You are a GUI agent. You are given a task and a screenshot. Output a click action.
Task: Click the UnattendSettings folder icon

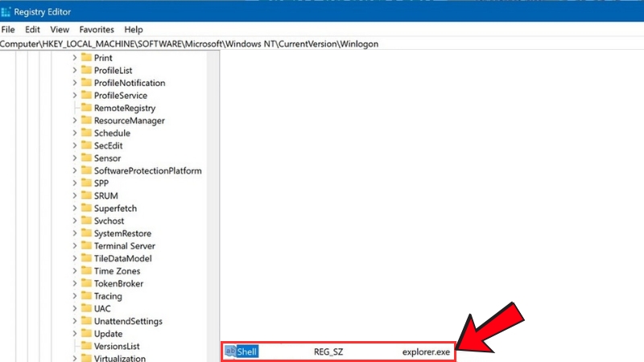[x=86, y=320]
